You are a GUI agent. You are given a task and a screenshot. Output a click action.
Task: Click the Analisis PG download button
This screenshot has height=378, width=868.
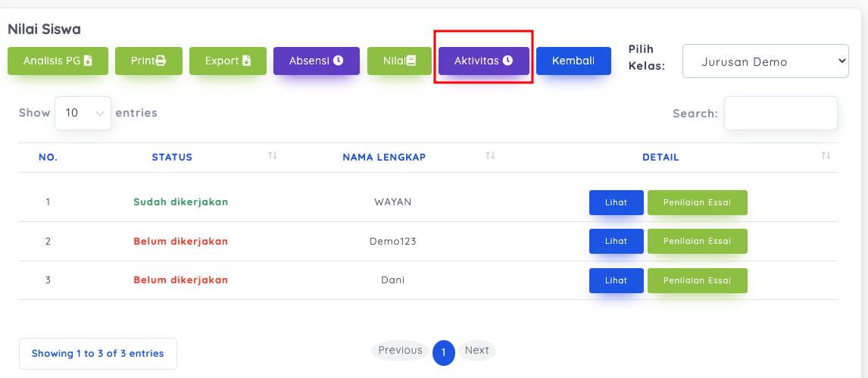pos(58,61)
